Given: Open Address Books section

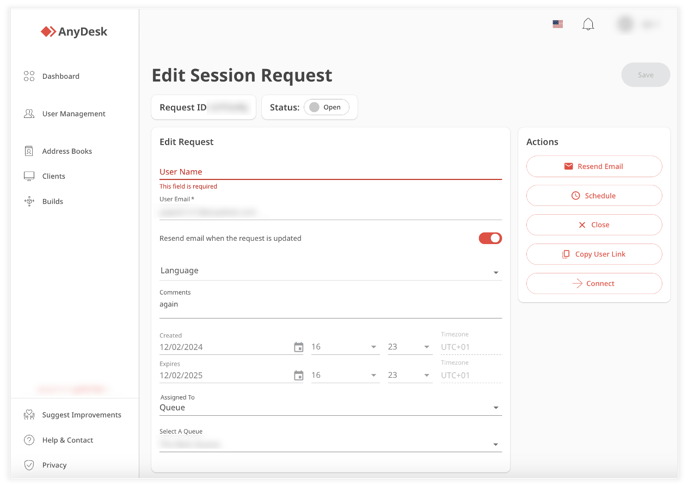Looking at the screenshot, I should pyautogui.click(x=67, y=151).
